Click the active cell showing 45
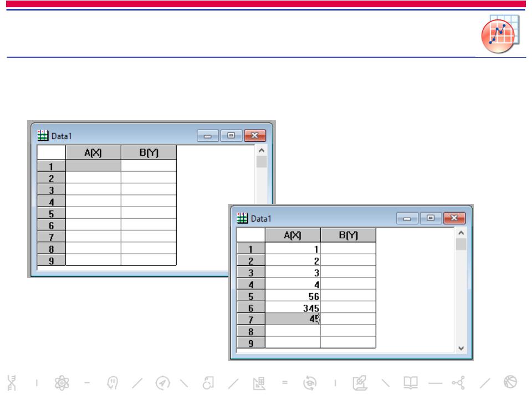The width and height of the screenshot is (532, 395). (293, 319)
